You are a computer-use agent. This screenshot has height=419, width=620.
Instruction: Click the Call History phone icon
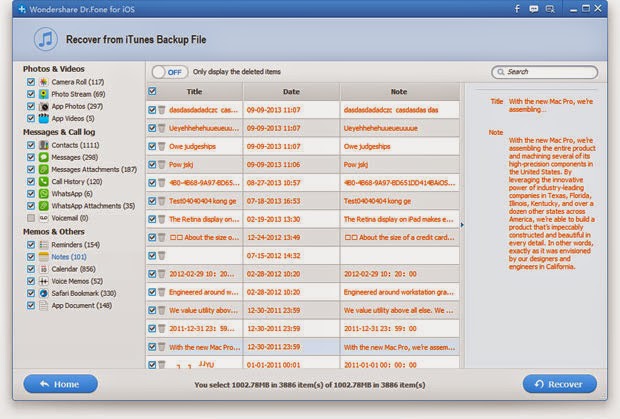(x=43, y=181)
